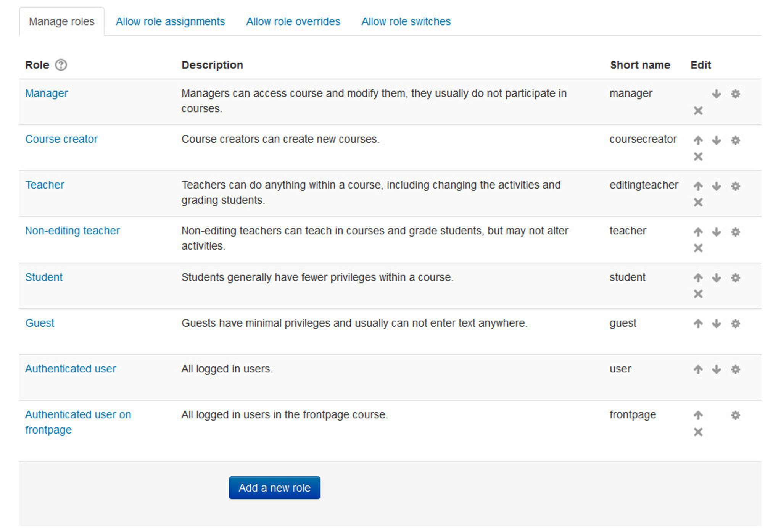Move Guest role down
The width and height of the screenshot is (773, 532).
tap(716, 324)
